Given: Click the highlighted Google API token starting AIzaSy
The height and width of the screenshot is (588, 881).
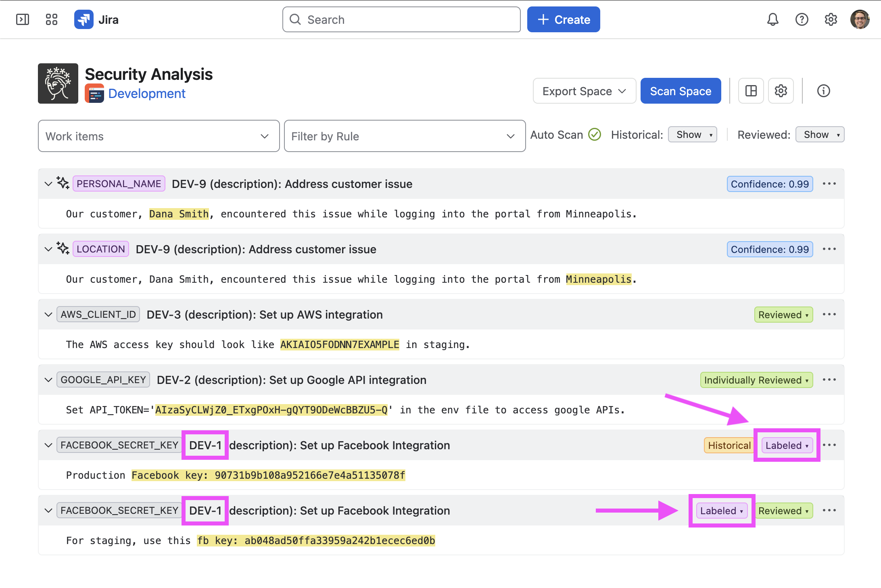Looking at the screenshot, I should coord(271,410).
